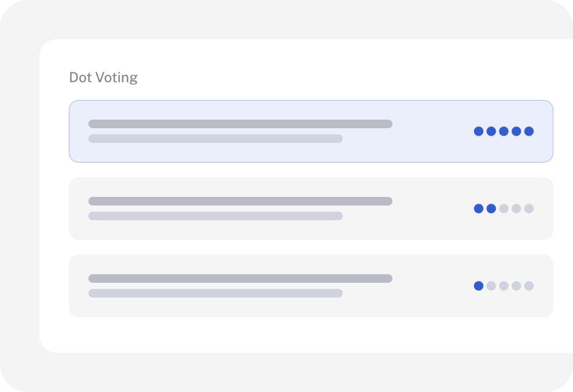Select the third voting option card
The width and height of the screenshot is (573, 392).
(x=311, y=286)
